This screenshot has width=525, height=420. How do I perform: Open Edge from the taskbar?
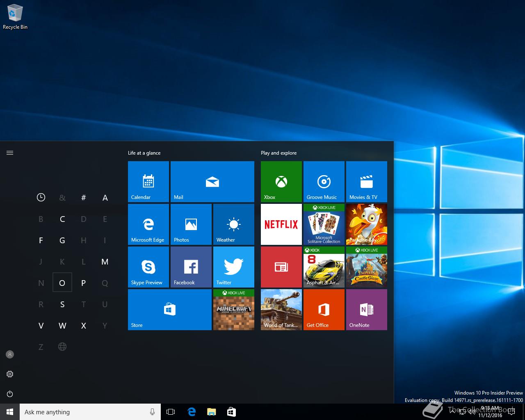[192, 412]
